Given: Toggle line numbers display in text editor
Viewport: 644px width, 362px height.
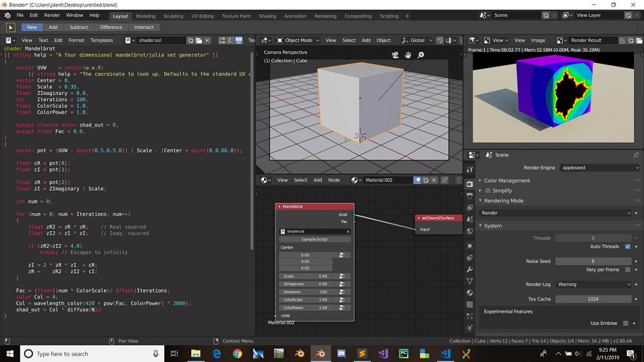Looking at the screenshot, I should [x=222, y=41].
